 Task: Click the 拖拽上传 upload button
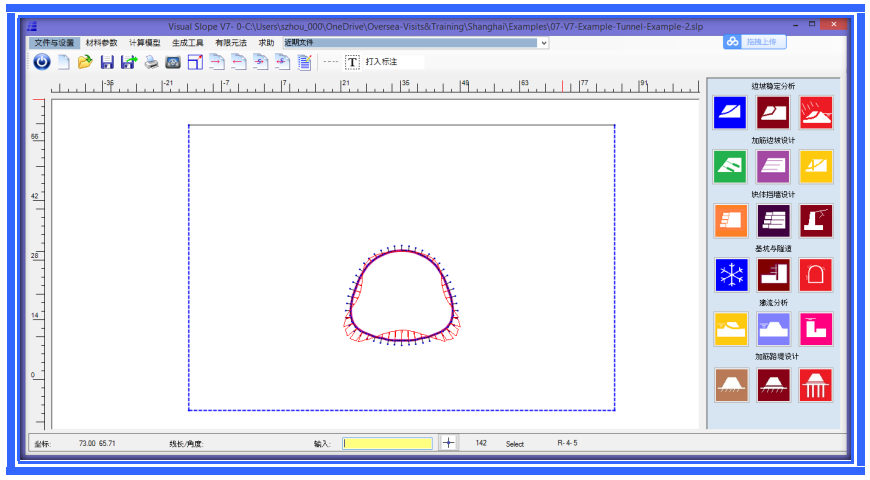[756, 41]
